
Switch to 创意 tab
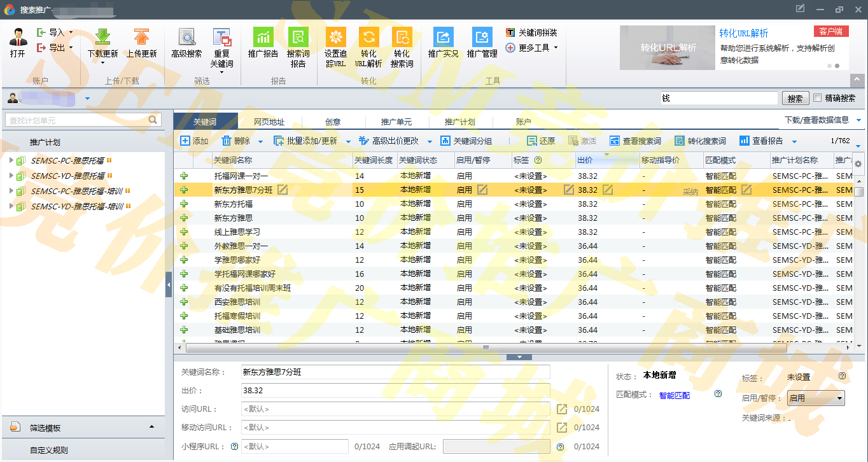333,122
